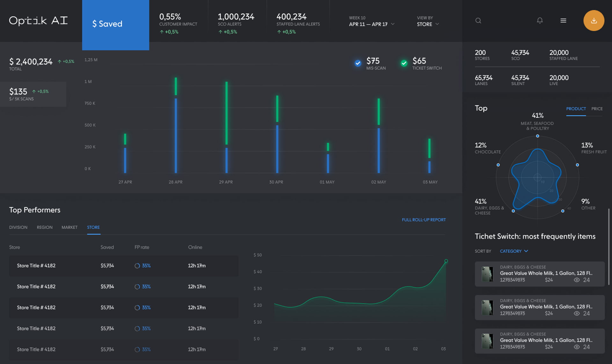The width and height of the screenshot is (612, 364).
Task: Toggle the $75 MIS-SCAN legend checkmark
Action: 358,63
